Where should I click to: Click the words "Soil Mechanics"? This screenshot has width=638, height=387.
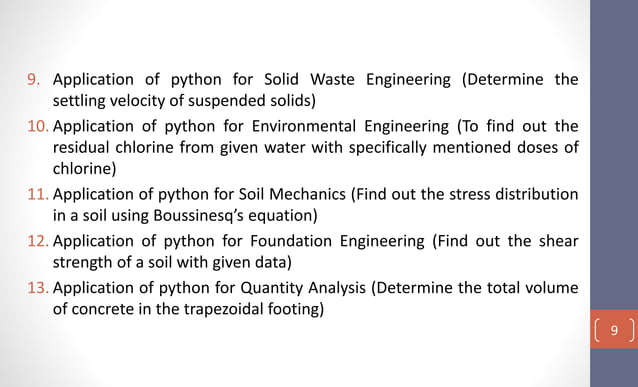click(x=292, y=194)
